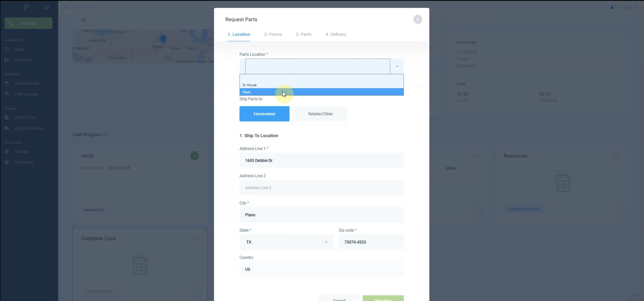Image resolution: width=644 pixels, height=301 pixels.
Task: Open the 2. Forms tab
Action: [273, 34]
